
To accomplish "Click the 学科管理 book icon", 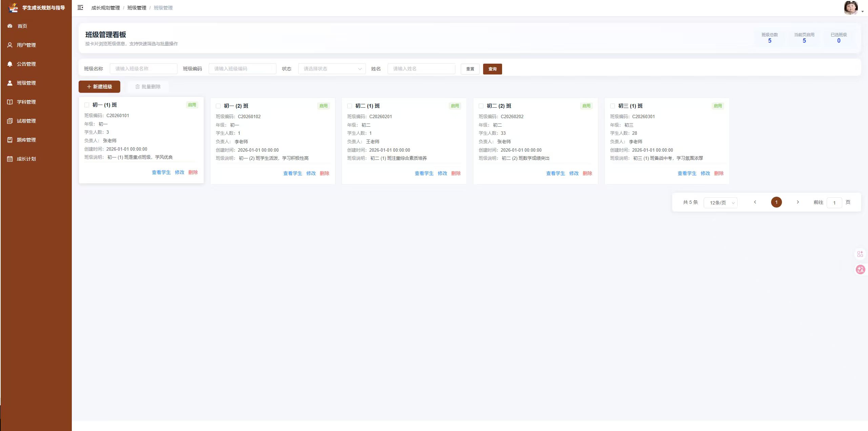I will coord(10,102).
